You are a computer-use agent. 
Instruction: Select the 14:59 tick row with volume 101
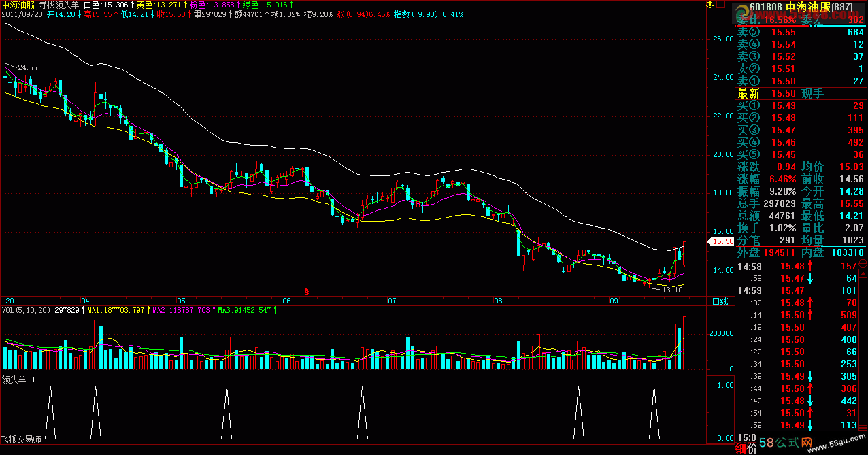click(x=798, y=290)
